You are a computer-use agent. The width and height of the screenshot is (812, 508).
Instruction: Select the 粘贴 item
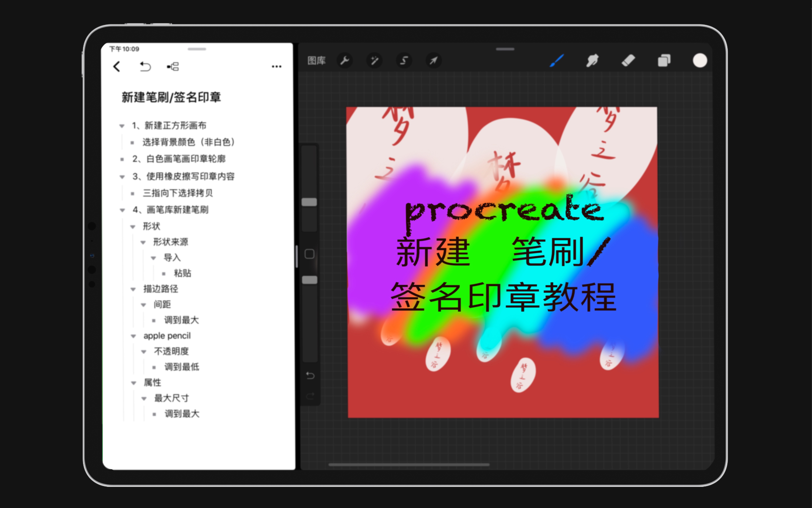[182, 273]
